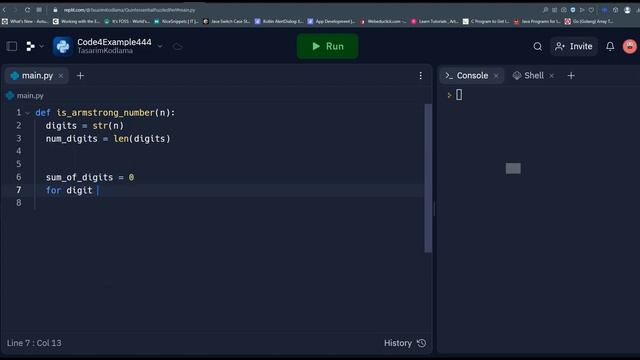Close the Console tab
Screen dimensions: 640x360
496,76
